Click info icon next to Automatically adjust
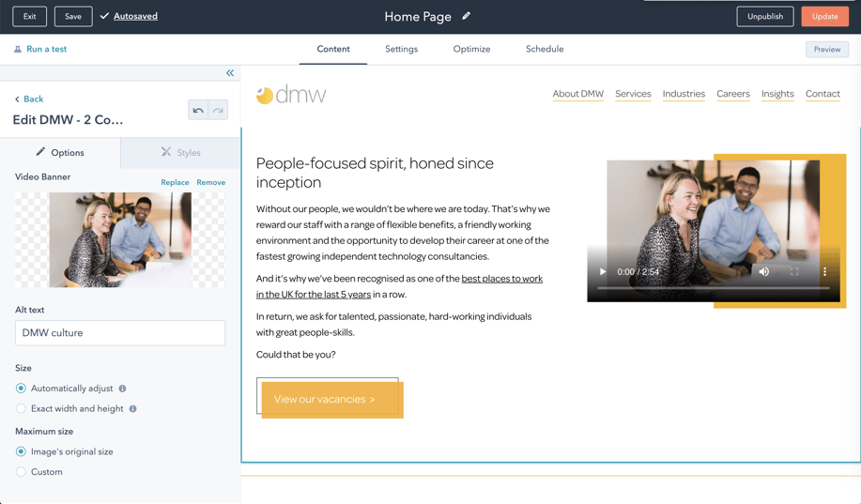Screen dimensions: 861x504 pyautogui.click(x=123, y=389)
